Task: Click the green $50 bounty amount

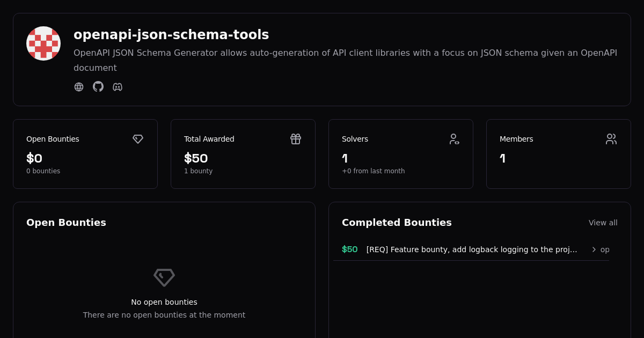Action: tap(349, 249)
